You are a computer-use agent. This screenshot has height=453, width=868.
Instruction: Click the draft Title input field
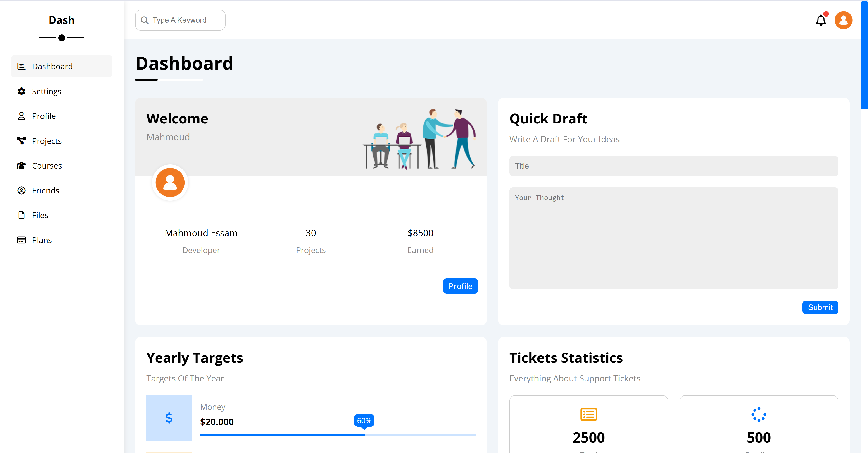[673, 166]
